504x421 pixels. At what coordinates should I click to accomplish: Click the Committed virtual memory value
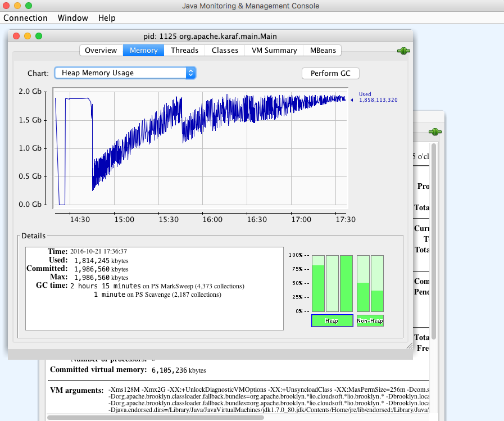click(179, 370)
